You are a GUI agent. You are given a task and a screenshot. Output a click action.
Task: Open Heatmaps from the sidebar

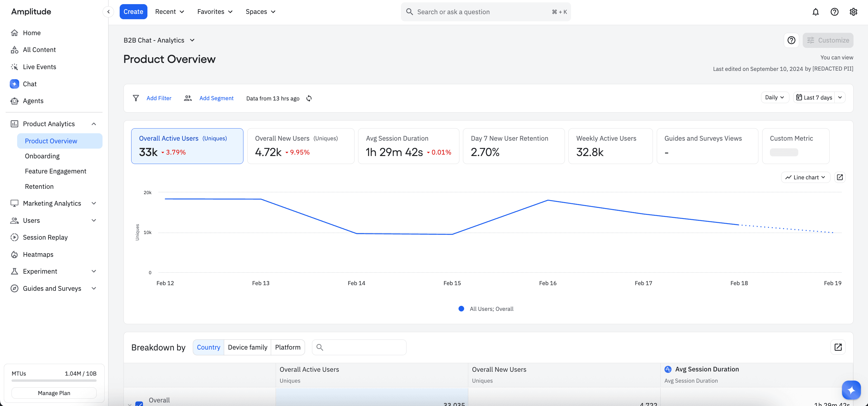pyautogui.click(x=38, y=254)
